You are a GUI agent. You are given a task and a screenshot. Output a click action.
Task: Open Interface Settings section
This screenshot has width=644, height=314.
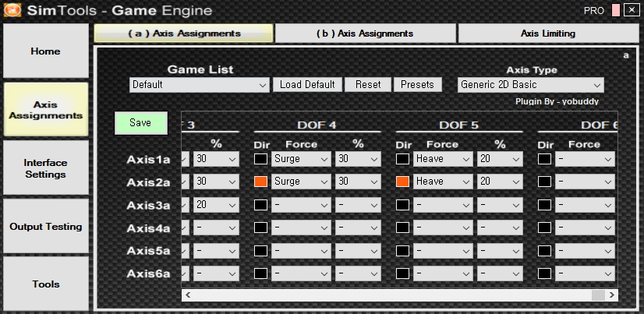[45, 168]
